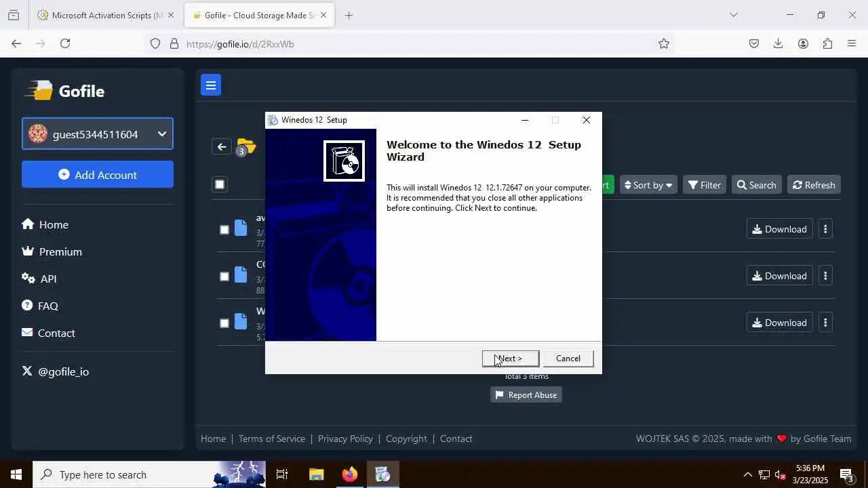The height and width of the screenshot is (488, 868).
Task: Click Next in Winedos 12 Setup wizard
Action: 511,359
